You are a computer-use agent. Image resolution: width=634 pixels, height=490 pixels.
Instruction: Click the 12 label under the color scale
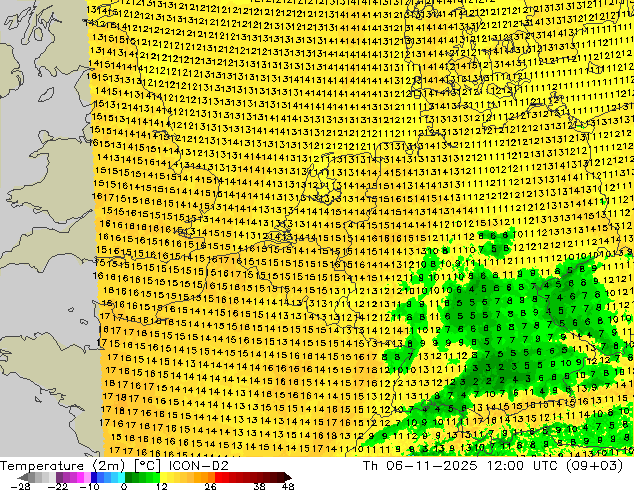[x=162, y=486]
